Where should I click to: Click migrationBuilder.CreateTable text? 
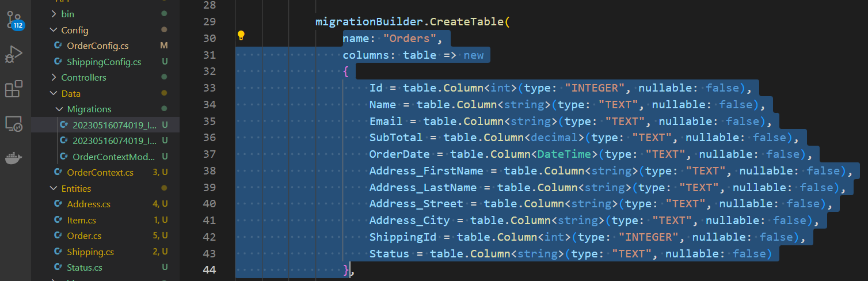click(x=409, y=22)
